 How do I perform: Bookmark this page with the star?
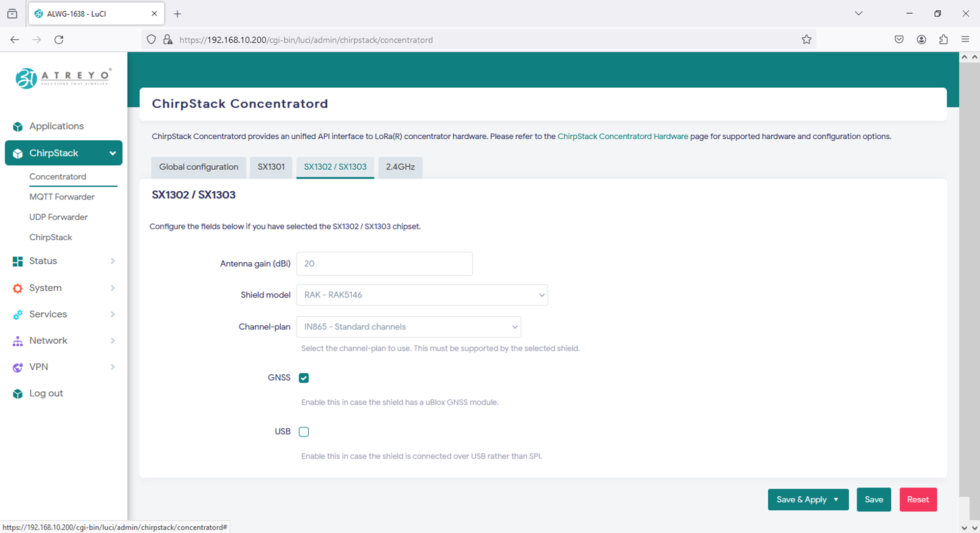(807, 40)
